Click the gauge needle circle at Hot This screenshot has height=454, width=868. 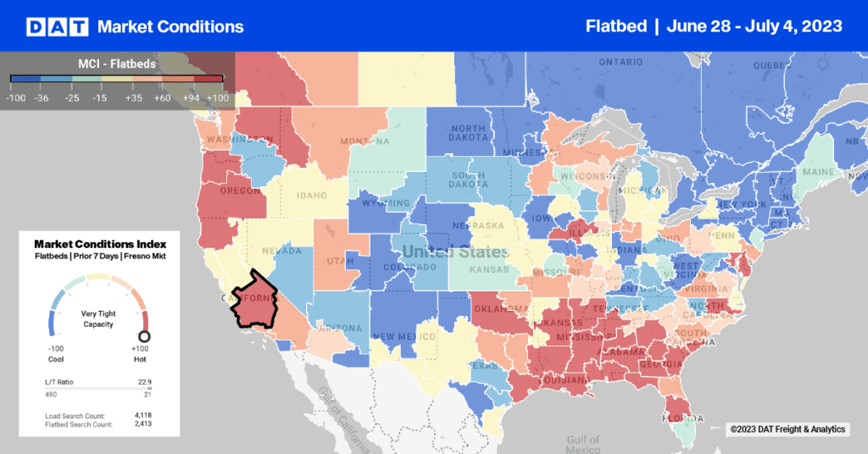(x=144, y=336)
